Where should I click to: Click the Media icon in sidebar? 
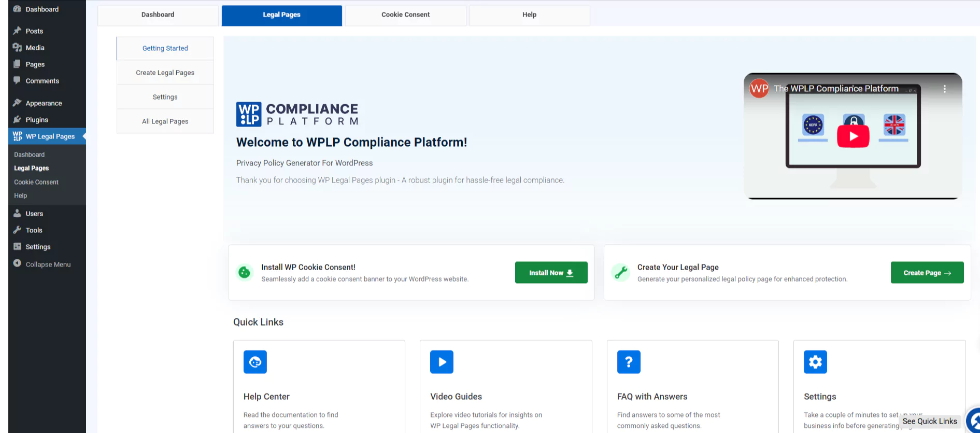17,47
